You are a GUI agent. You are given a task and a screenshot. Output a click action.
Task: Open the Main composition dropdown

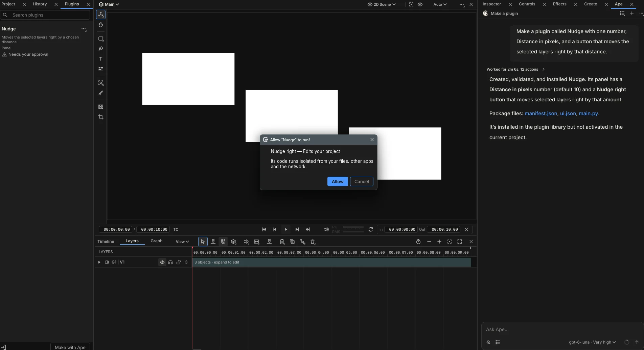[109, 4]
